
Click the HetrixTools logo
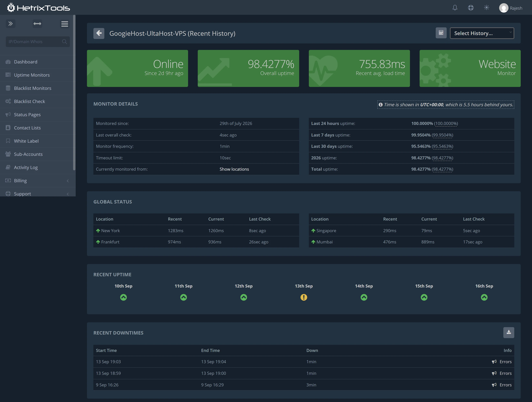click(38, 8)
